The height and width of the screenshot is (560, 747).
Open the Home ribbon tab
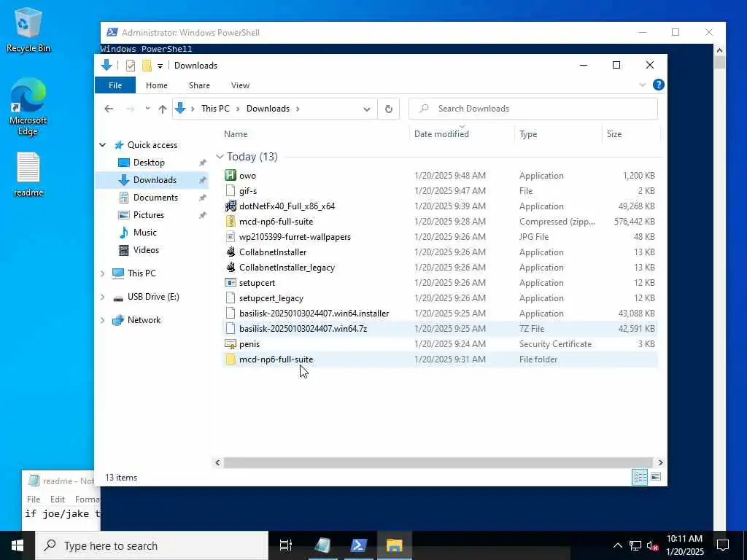coord(157,85)
